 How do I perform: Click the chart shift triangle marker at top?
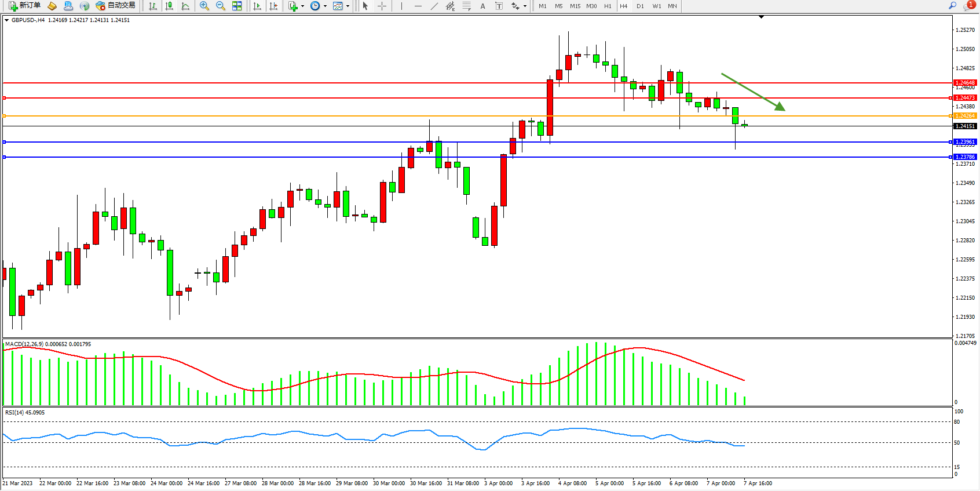761,17
